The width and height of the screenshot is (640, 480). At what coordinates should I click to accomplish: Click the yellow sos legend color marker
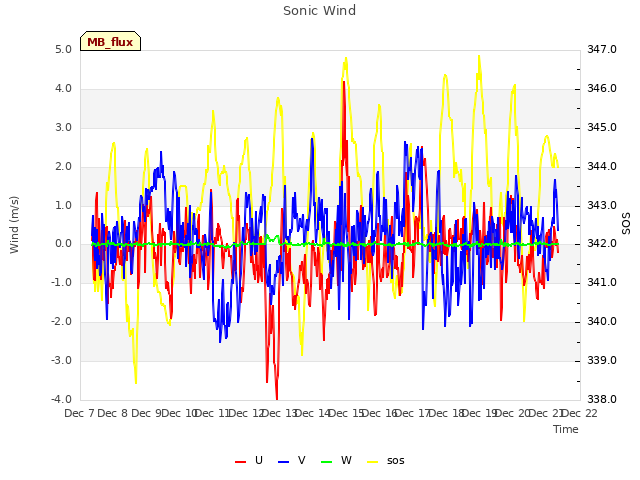[x=372, y=462]
